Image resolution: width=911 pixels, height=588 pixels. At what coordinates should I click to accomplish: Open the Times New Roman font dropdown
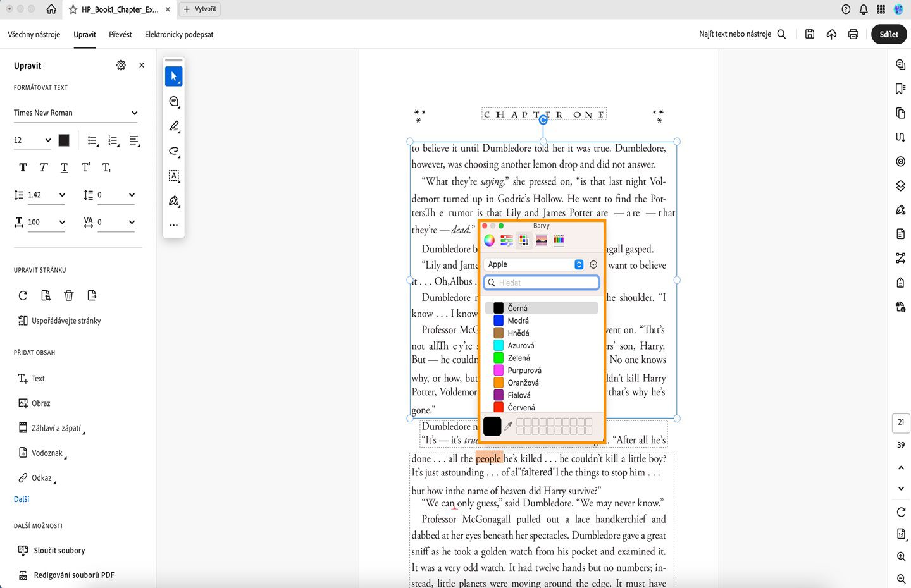75,113
